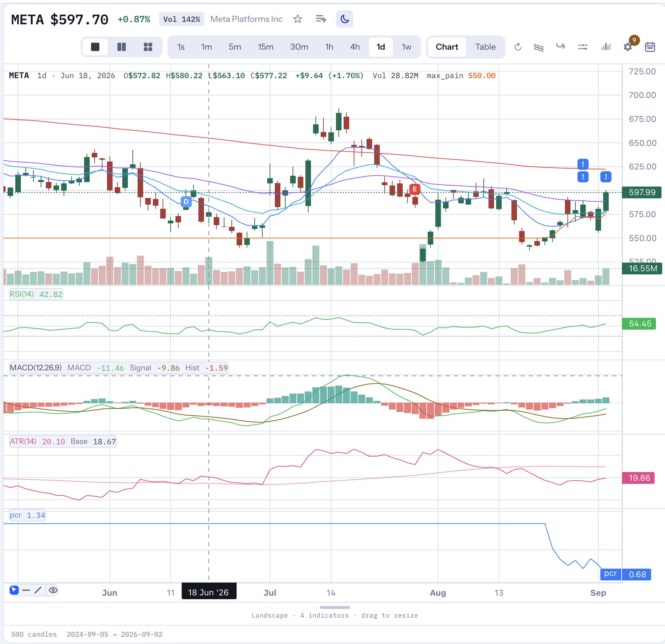Image resolution: width=665 pixels, height=644 pixels.
Task: Open the calendar date picker icon
Action: click(x=650, y=47)
